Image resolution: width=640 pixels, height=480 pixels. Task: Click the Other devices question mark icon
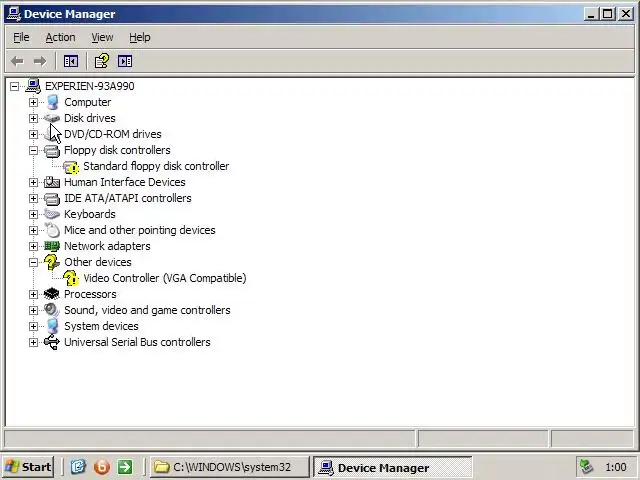point(52,262)
